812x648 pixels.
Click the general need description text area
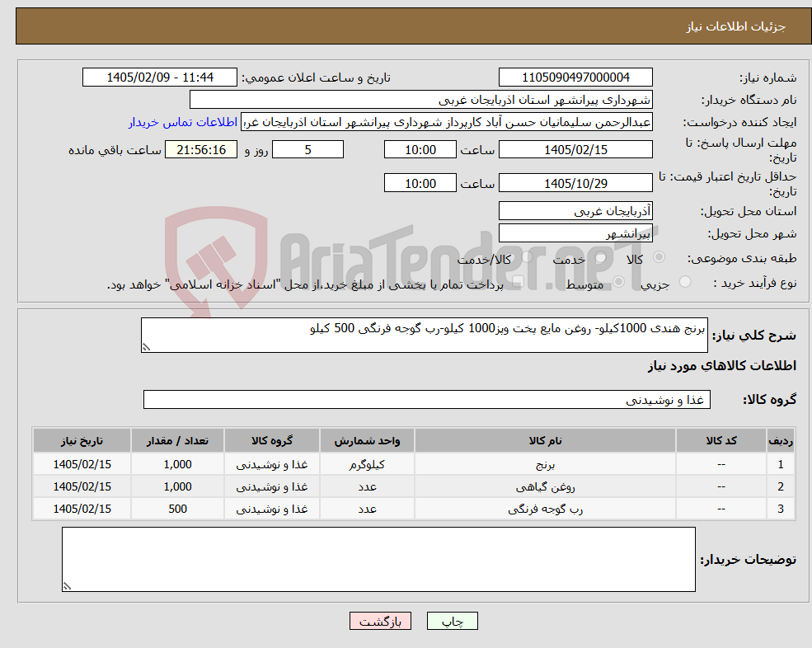click(x=424, y=336)
